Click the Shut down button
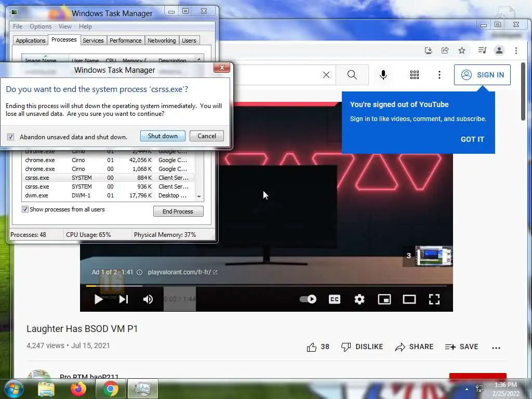 (x=163, y=136)
